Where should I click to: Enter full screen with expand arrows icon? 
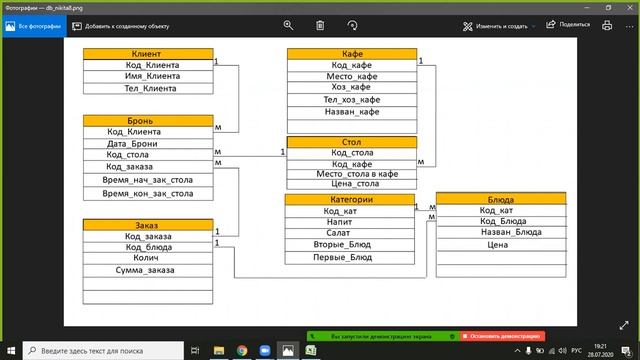click(624, 325)
